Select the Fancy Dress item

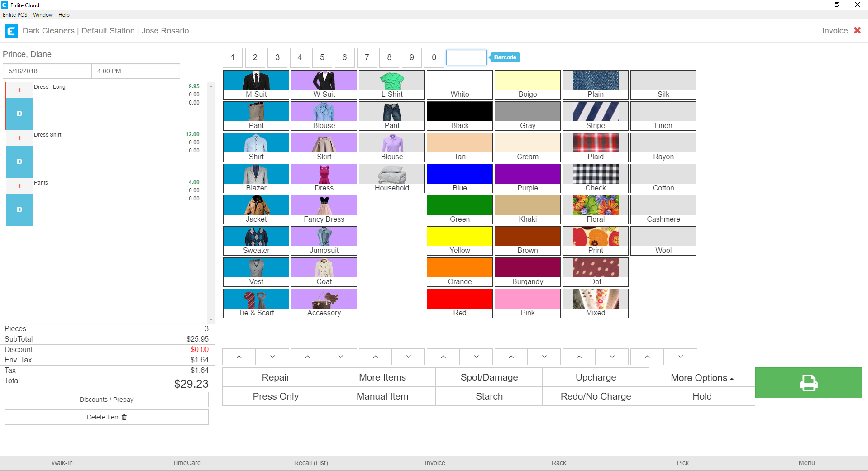click(x=324, y=209)
